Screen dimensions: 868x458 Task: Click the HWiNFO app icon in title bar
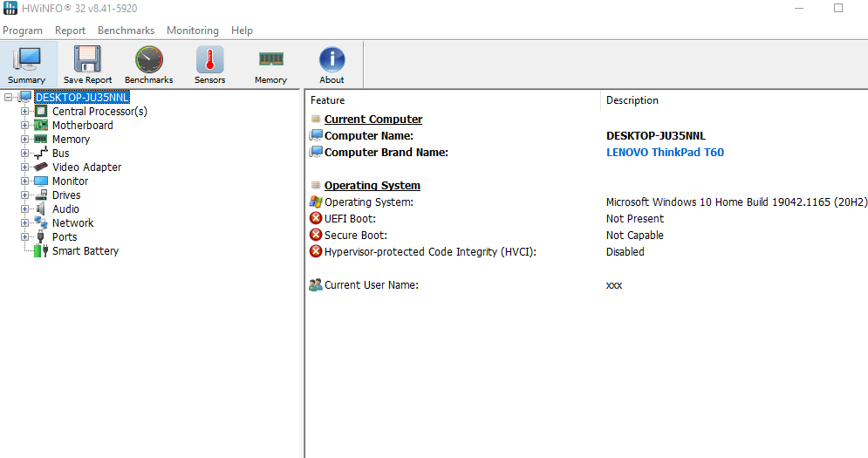10,8
